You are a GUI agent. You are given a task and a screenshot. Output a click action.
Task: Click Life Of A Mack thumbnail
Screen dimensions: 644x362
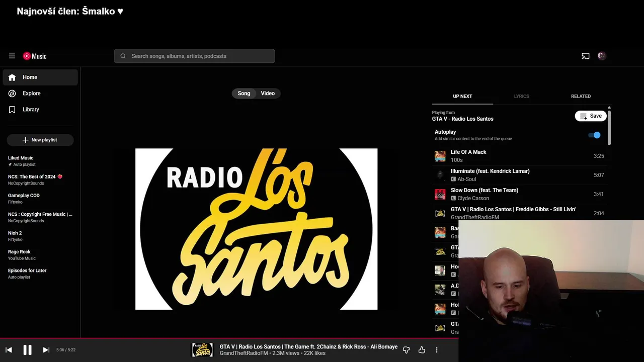(x=440, y=156)
